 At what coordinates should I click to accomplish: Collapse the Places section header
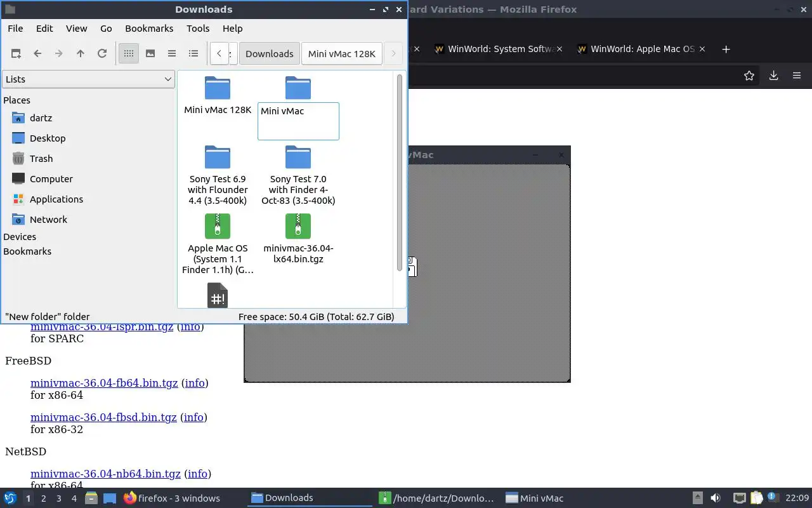click(16, 100)
